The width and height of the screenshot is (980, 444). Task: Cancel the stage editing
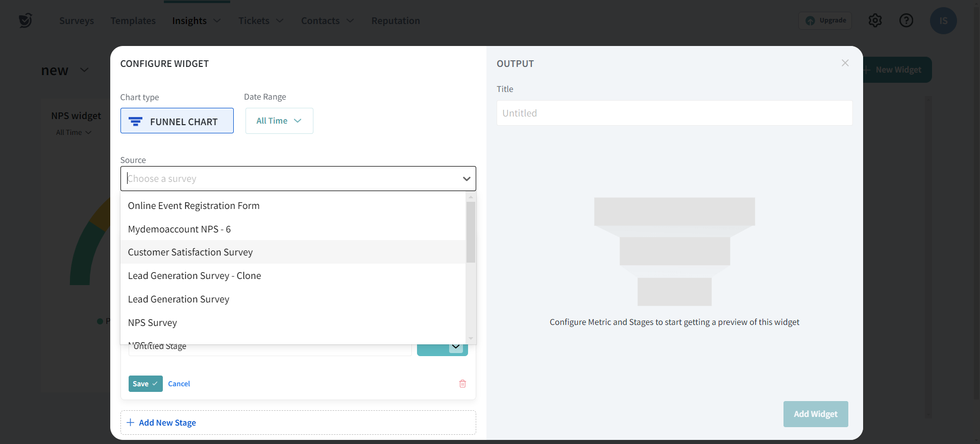(179, 384)
